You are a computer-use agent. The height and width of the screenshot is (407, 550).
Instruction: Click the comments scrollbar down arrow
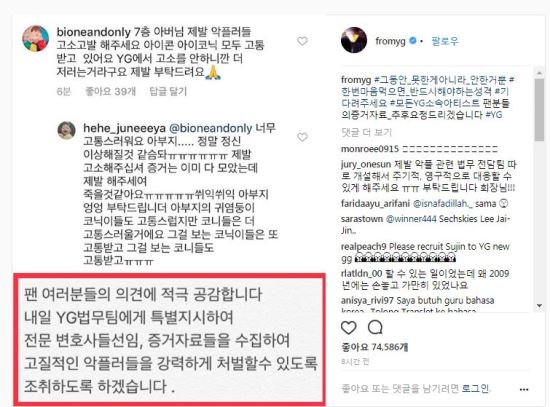[x=539, y=306]
